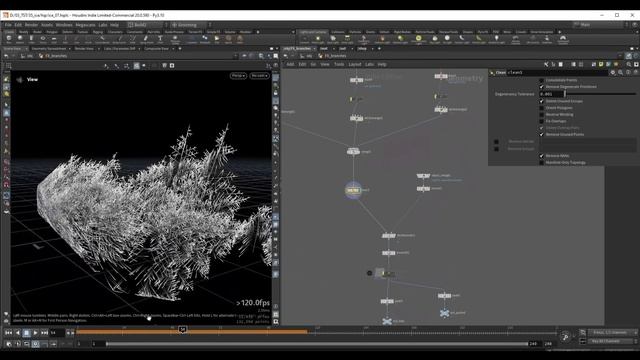Click the Degeneracy Tolerance value field
The height and width of the screenshot is (360, 640).
tap(551, 94)
